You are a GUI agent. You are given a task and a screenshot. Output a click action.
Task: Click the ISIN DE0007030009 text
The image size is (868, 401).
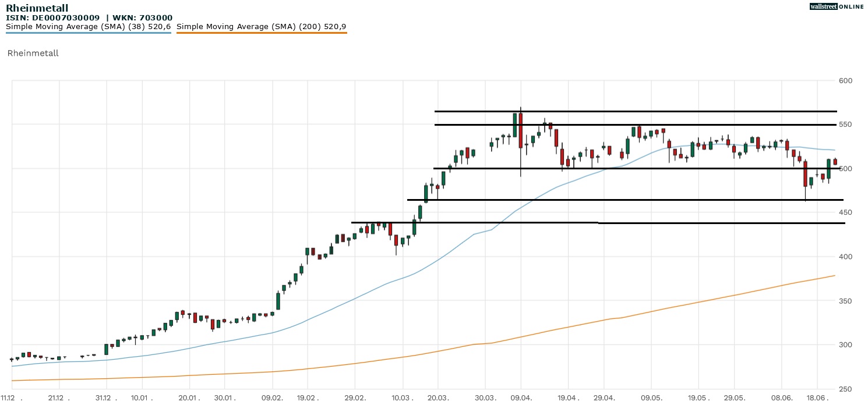coord(52,18)
